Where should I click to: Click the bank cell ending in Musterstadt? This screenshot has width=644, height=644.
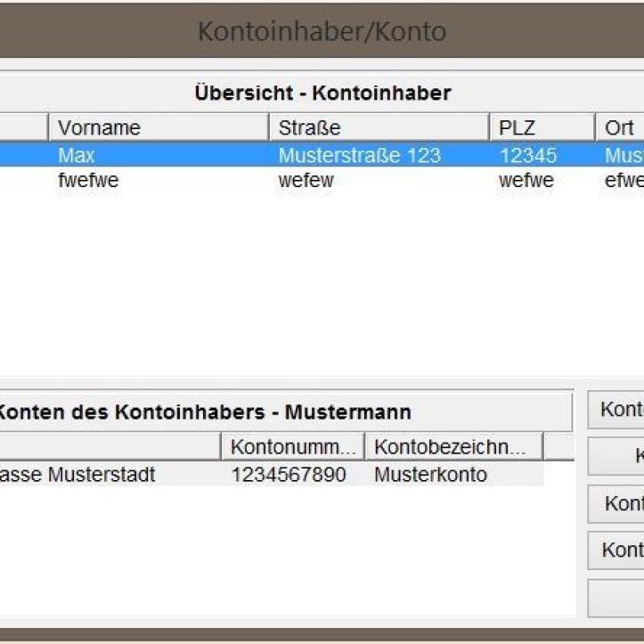click(80, 475)
